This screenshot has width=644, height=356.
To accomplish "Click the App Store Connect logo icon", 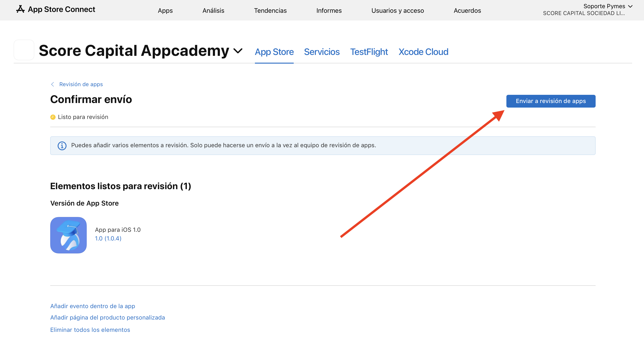I will click(x=20, y=9).
